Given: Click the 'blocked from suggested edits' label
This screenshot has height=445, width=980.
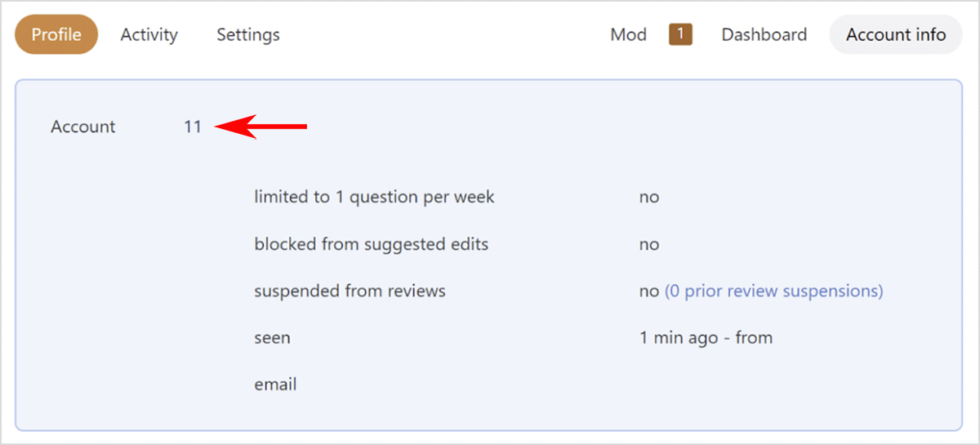Looking at the screenshot, I should 371,244.
